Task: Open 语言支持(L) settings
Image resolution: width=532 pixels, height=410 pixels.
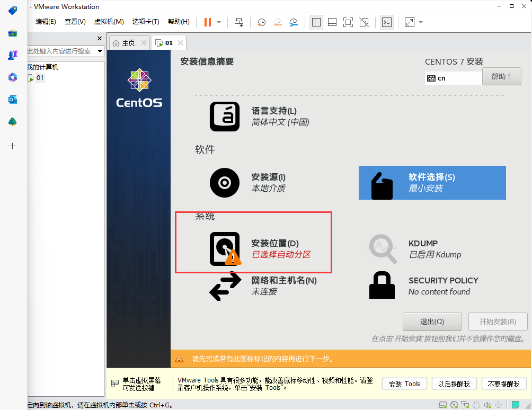Action: (x=260, y=117)
